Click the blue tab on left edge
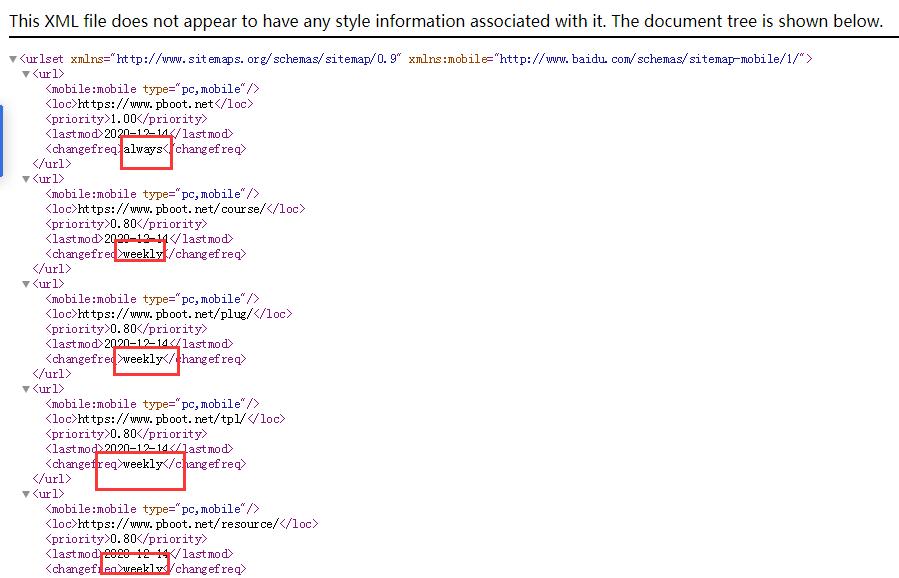 pyautogui.click(x=2, y=139)
